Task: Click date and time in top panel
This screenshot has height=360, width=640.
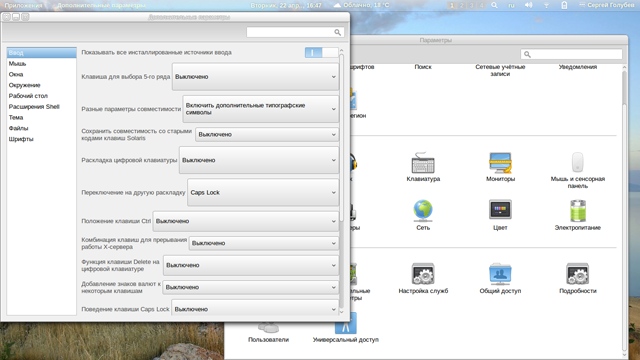Action: tap(286, 5)
